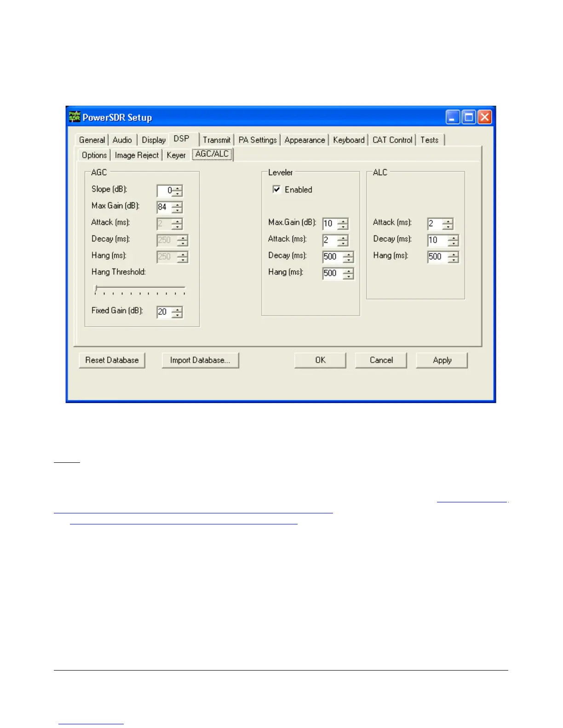The height and width of the screenshot is (728, 563).
Task: Increase the ALC Hang (ms) value
Action: (x=454, y=254)
